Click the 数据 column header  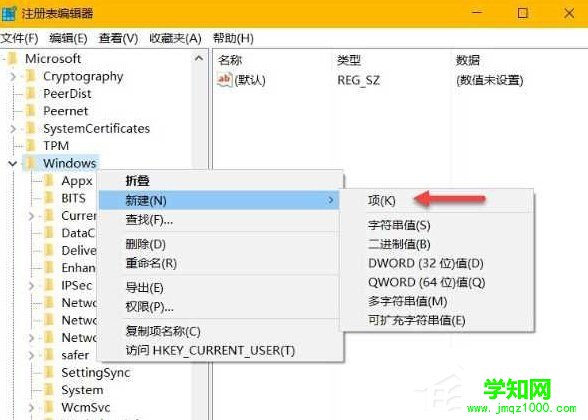pos(468,60)
